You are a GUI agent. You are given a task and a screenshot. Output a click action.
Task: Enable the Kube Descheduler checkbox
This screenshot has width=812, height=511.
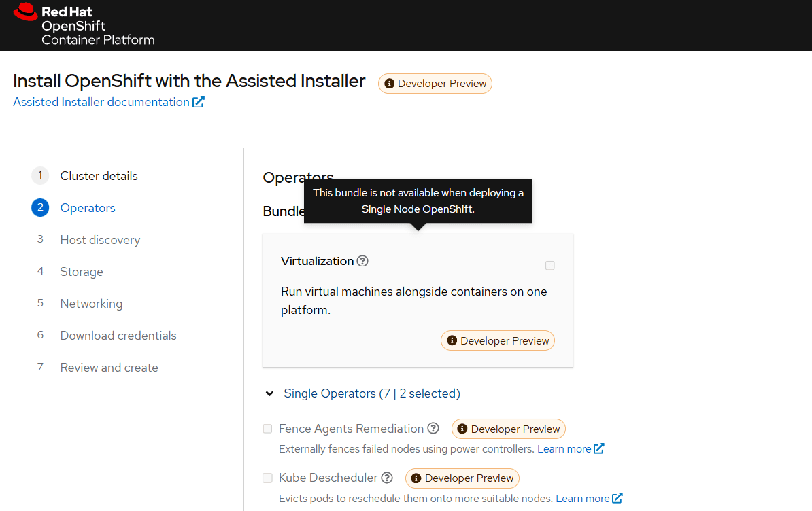tap(268, 478)
